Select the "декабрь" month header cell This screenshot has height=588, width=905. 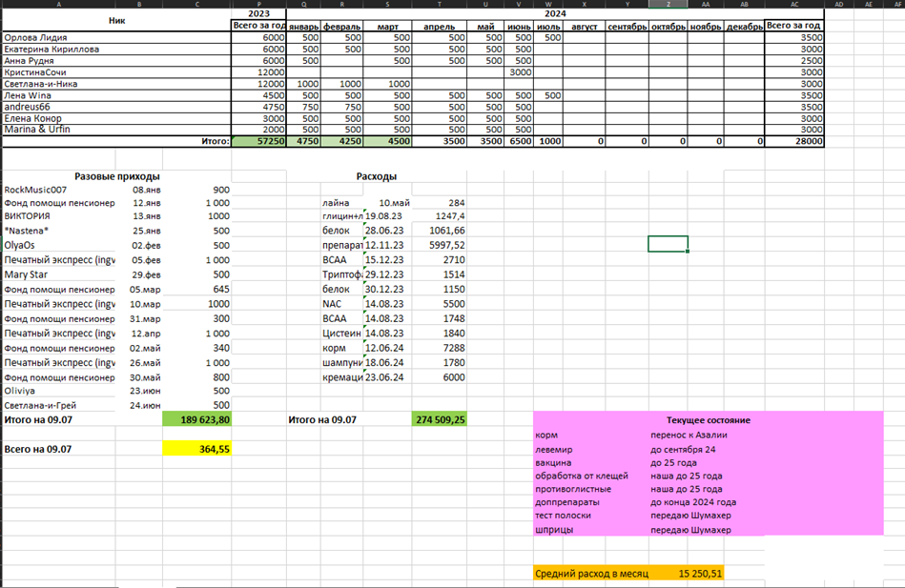click(x=744, y=27)
